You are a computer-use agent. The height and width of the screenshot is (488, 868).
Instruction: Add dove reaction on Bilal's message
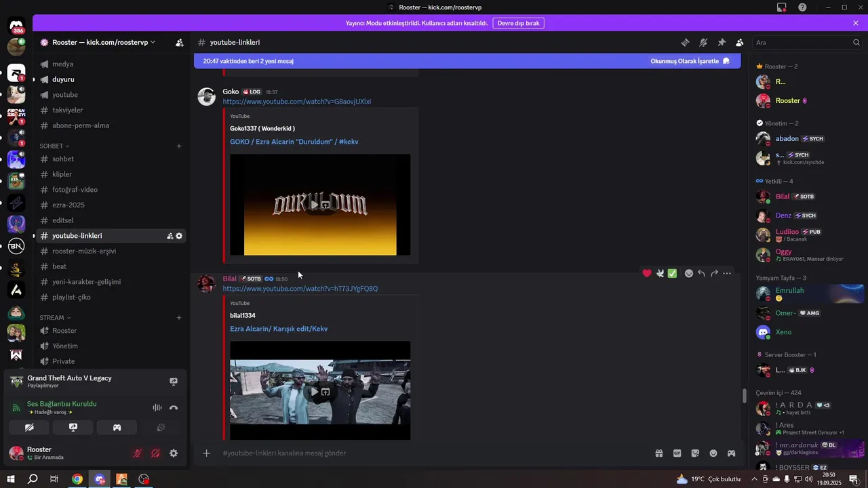point(660,273)
